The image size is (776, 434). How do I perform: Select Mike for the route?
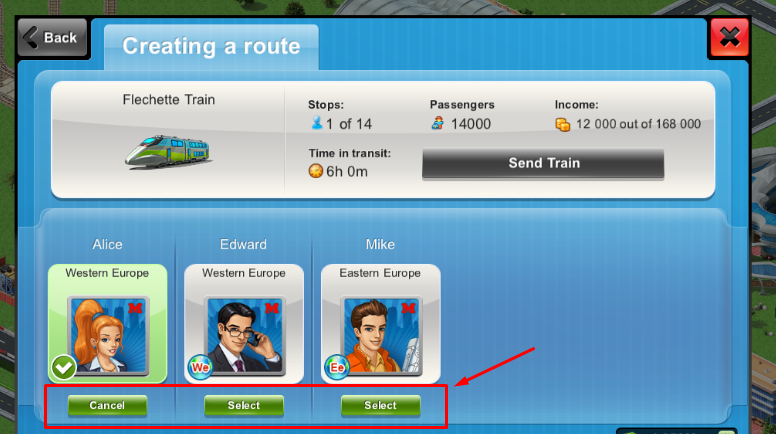[x=381, y=405]
